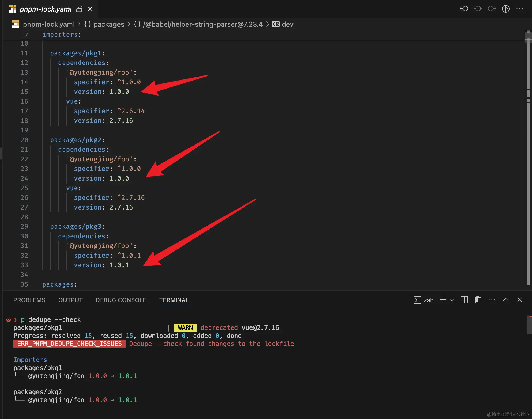Viewport: 532px width, 419px height.
Task: Go to next change icon in toolbar
Action: click(492, 9)
